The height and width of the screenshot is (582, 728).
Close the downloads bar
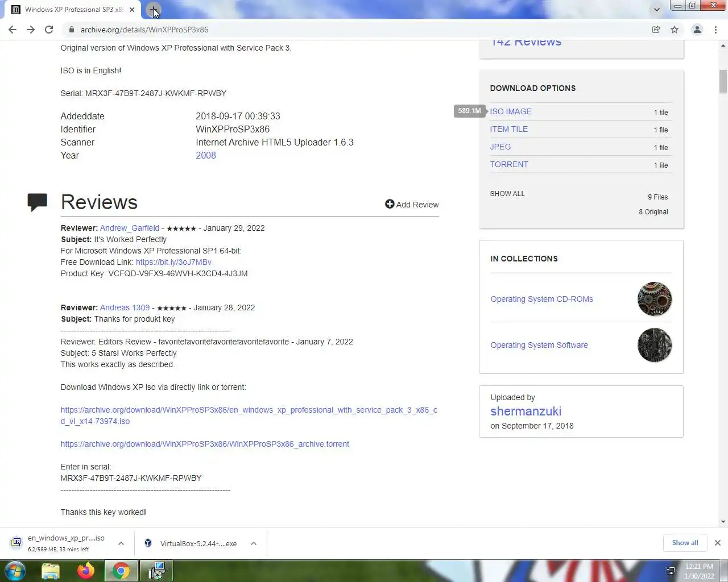pyautogui.click(x=718, y=543)
